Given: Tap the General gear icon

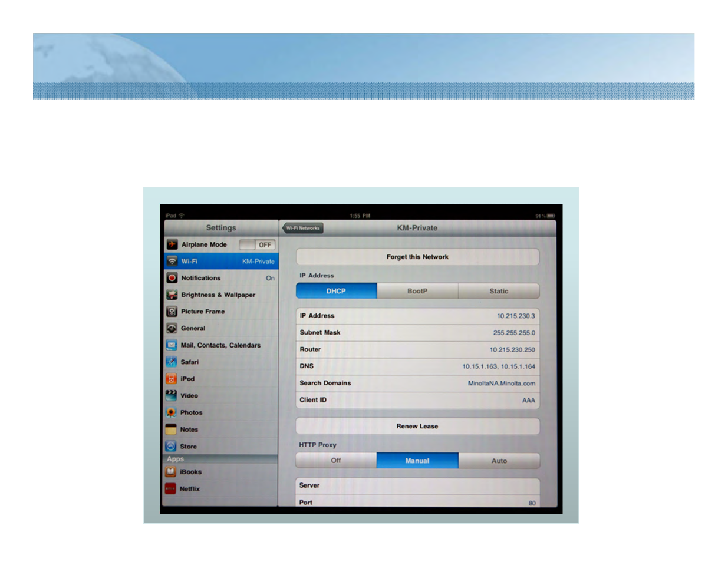Looking at the screenshot, I should click(172, 328).
